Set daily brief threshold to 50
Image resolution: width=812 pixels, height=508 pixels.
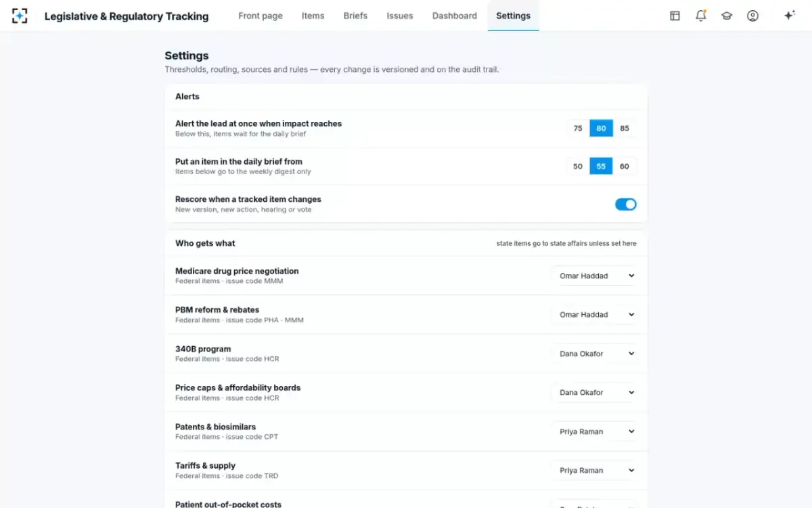(x=578, y=166)
